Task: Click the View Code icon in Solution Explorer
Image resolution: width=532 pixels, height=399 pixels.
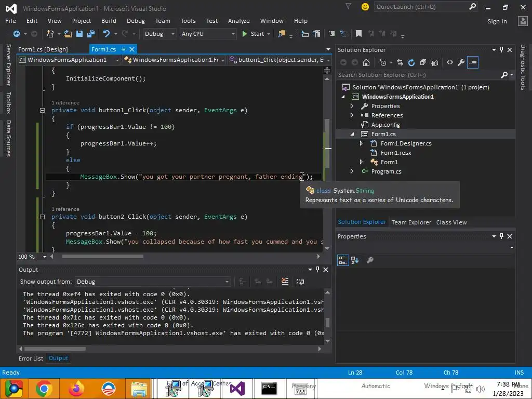Action: 449,62
